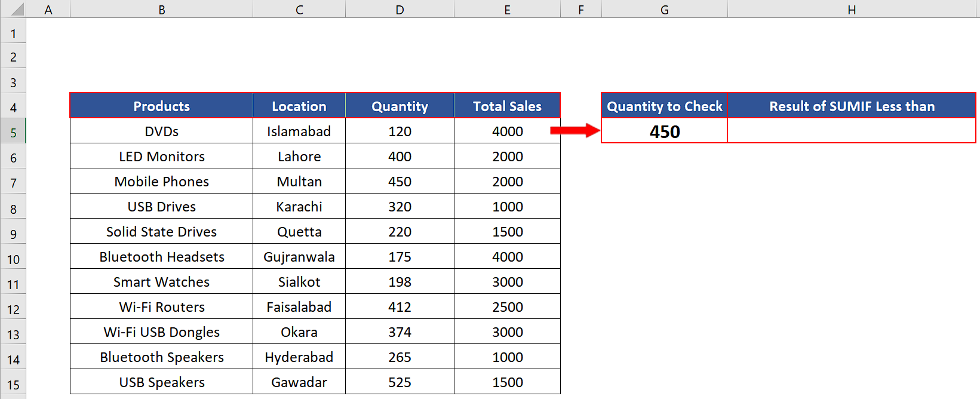Select column B header
This screenshot has height=399, width=980.
coord(162,9)
